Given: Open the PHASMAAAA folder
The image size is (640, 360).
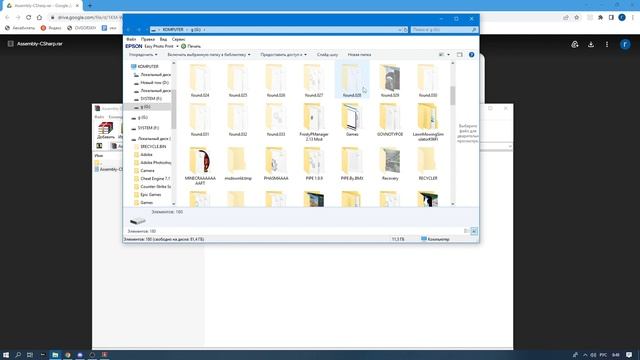Looking at the screenshot, I should 276,164.
